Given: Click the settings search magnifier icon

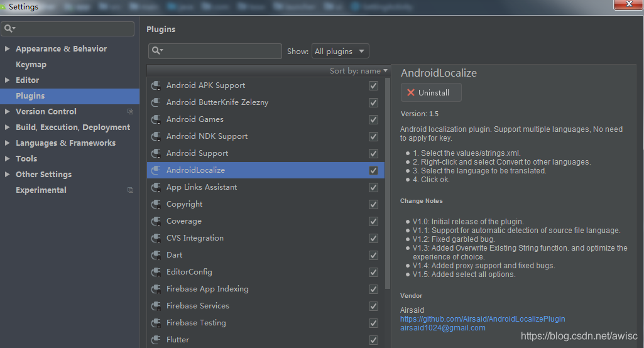Looking at the screenshot, I should pyautogui.click(x=9, y=29).
